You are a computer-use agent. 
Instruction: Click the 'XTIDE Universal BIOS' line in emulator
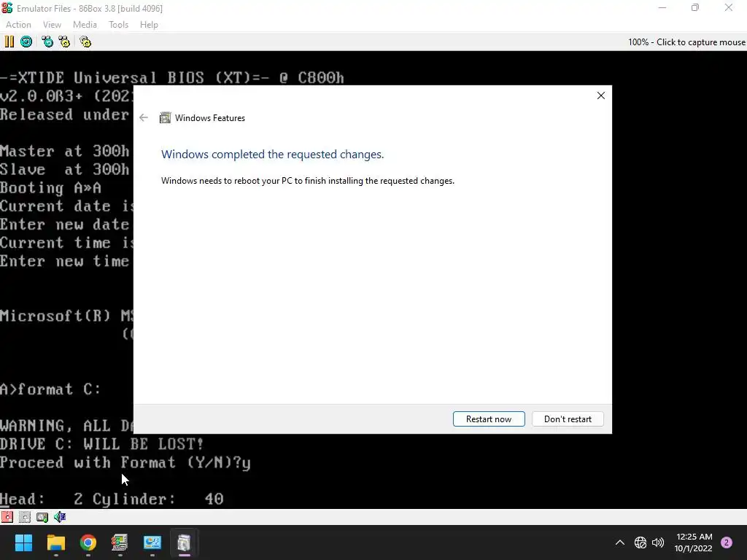171,77
